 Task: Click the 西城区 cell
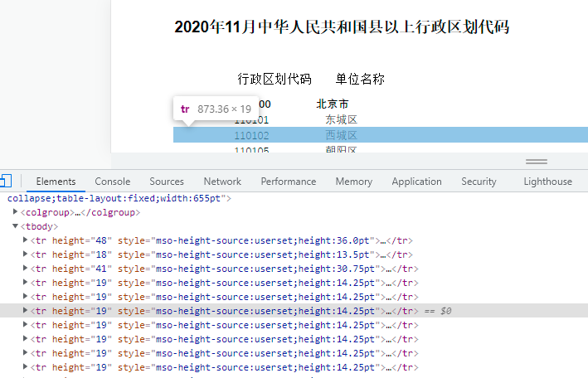click(341, 135)
